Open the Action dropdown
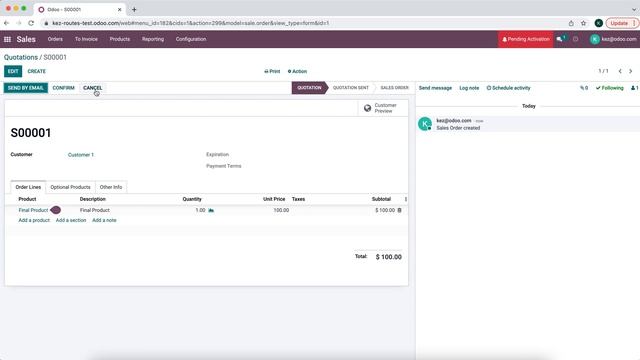Screen dimensions: 640x360 (x=297, y=71)
